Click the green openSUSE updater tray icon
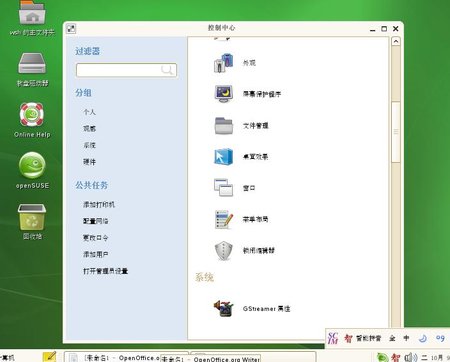This screenshot has height=362, width=450. coord(383,357)
